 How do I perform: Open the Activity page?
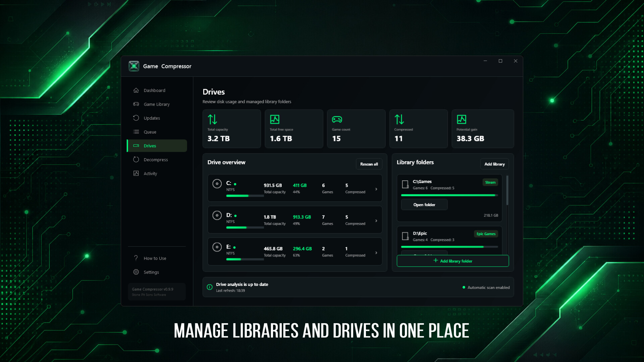pyautogui.click(x=157, y=173)
